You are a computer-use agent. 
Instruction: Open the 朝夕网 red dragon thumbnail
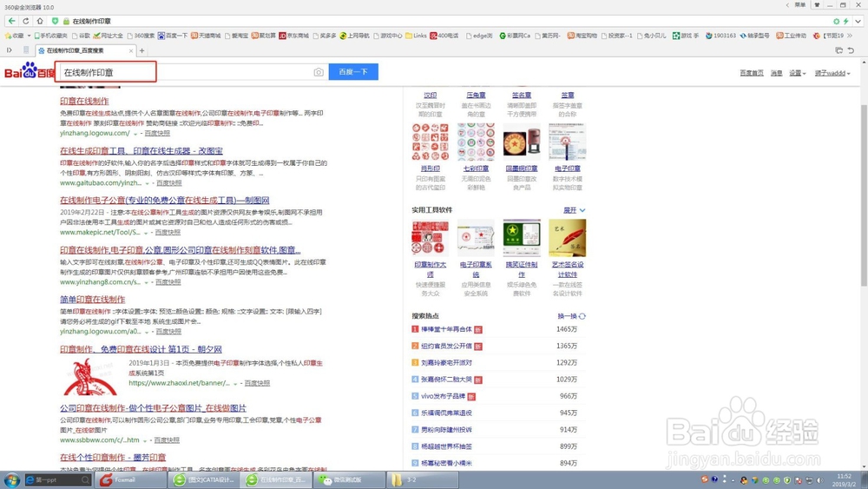(90, 377)
